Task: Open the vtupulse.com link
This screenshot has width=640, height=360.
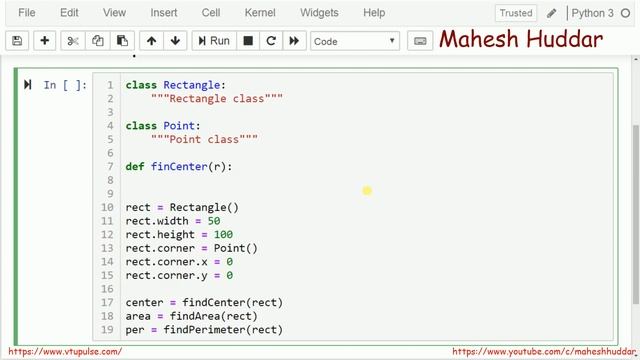Action: [65, 352]
